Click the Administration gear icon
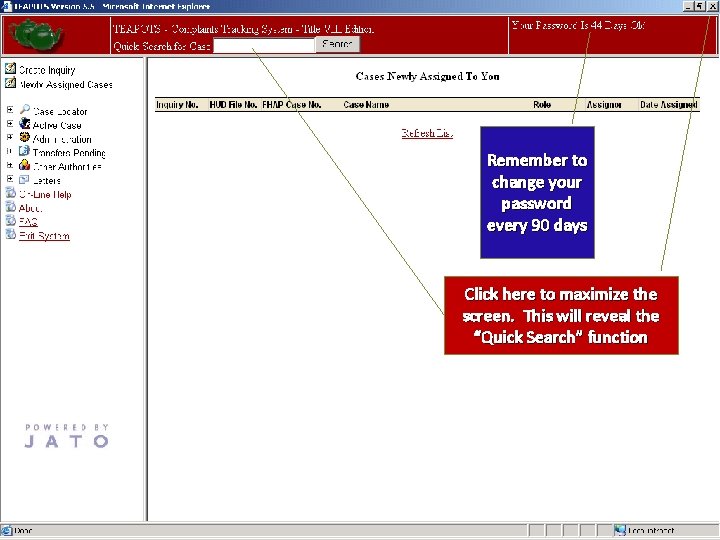Screen dimensions: 720x540 coord(24,137)
